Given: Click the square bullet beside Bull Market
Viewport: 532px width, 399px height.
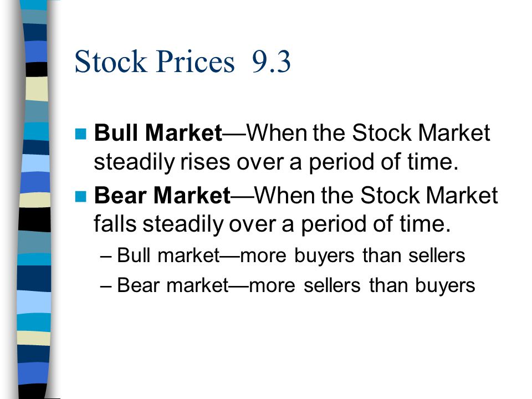Looking at the screenshot, I should (x=81, y=134).
